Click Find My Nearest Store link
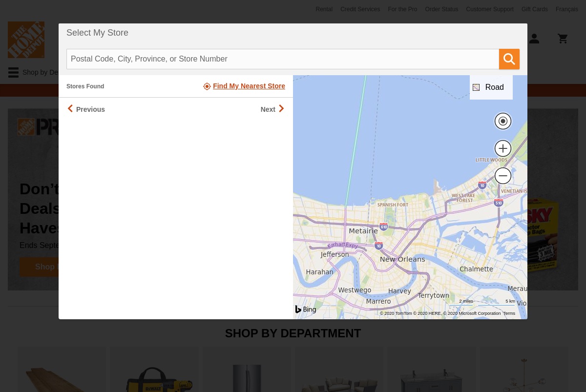 click(249, 86)
